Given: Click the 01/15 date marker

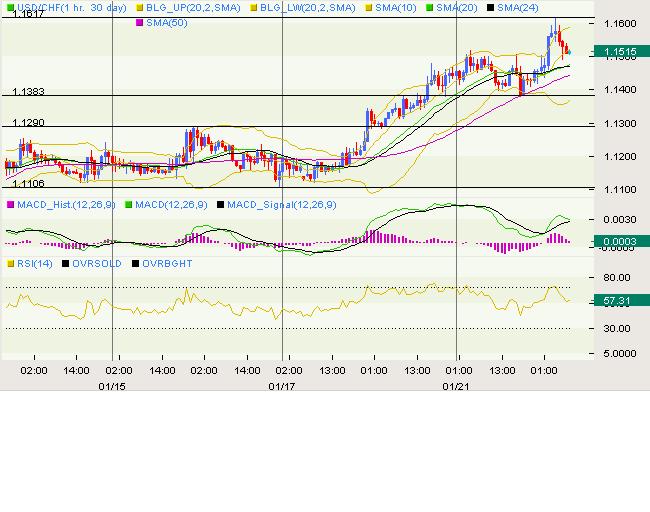Looking at the screenshot, I should (x=112, y=386).
